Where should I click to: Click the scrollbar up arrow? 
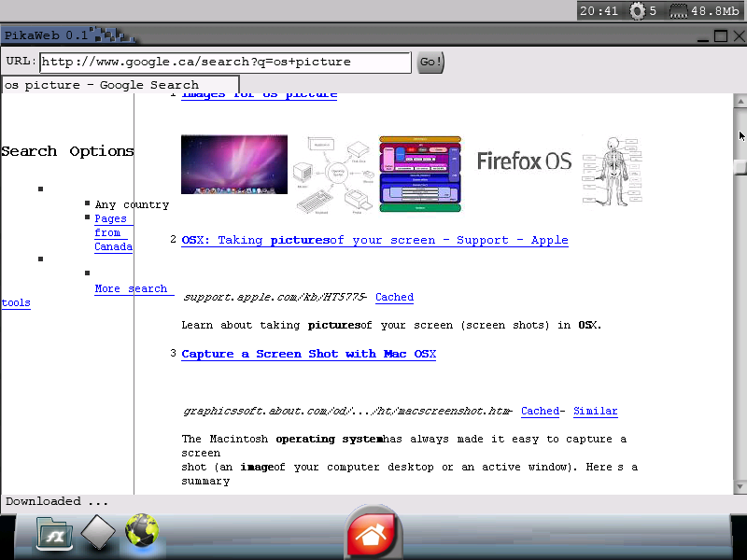740,101
